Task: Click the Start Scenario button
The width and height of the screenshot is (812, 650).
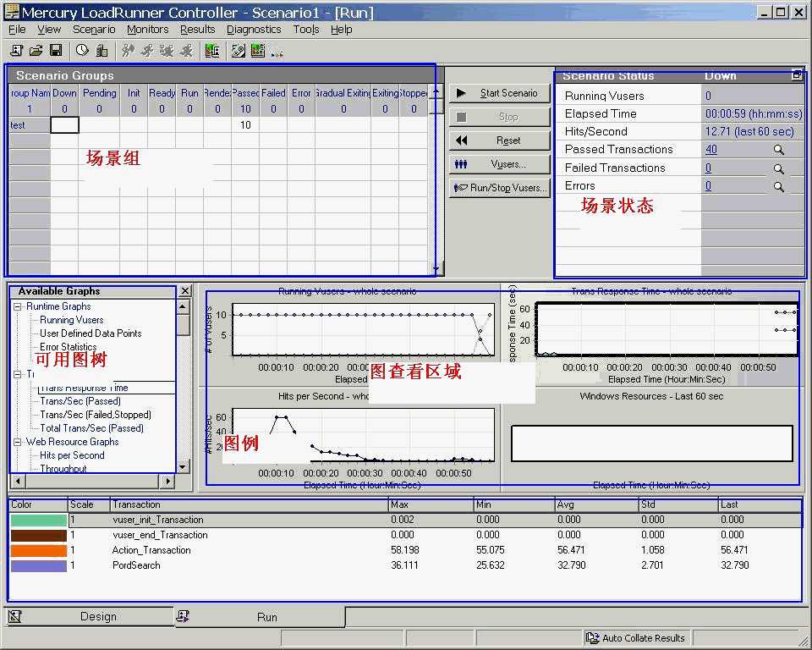Action: point(499,93)
